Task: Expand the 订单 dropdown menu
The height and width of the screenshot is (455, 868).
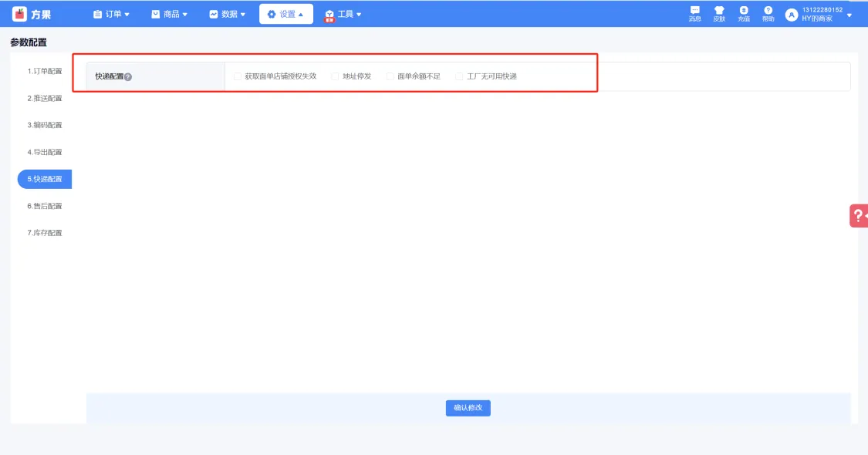Action: point(111,14)
